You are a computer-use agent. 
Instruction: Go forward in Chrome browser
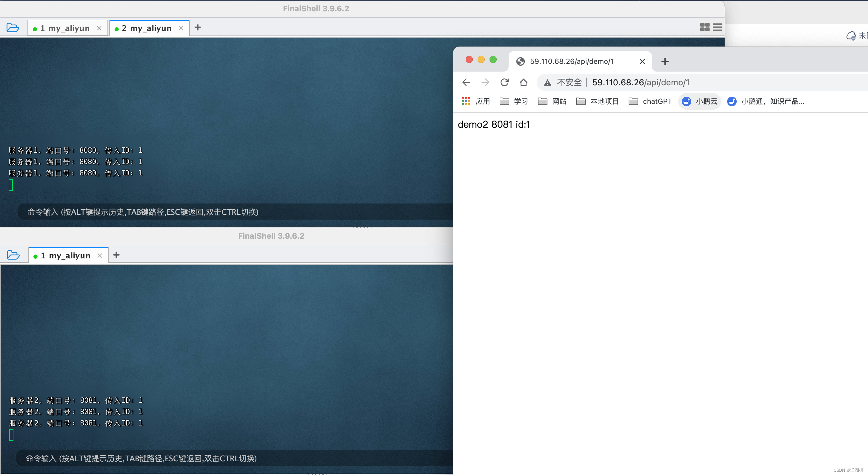point(485,82)
